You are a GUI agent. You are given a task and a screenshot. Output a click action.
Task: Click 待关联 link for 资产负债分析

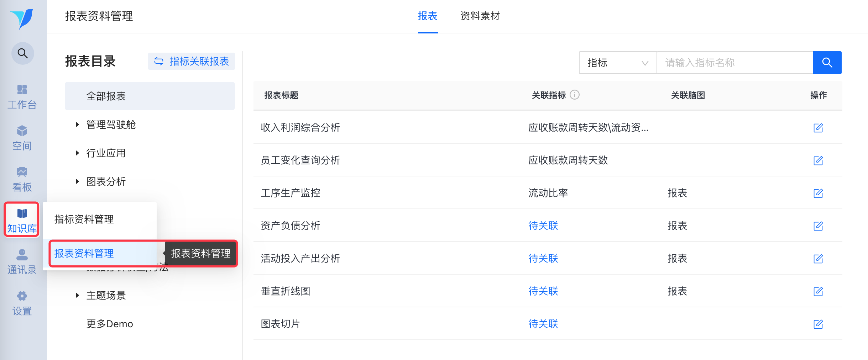coord(543,226)
